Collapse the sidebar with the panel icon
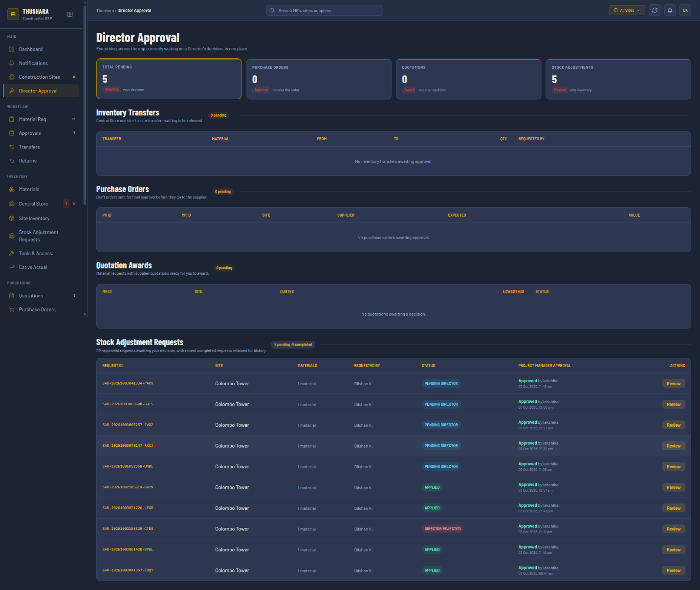Screen dimensions: 700x590 (70, 14)
